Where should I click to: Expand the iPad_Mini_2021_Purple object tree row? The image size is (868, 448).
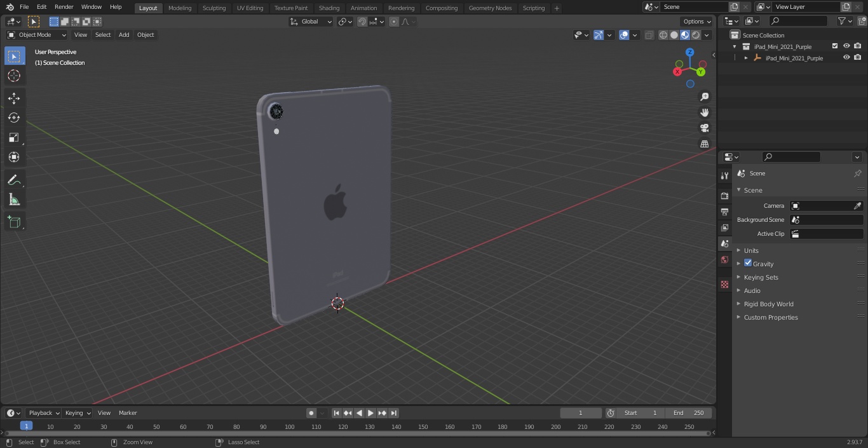pyautogui.click(x=746, y=58)
